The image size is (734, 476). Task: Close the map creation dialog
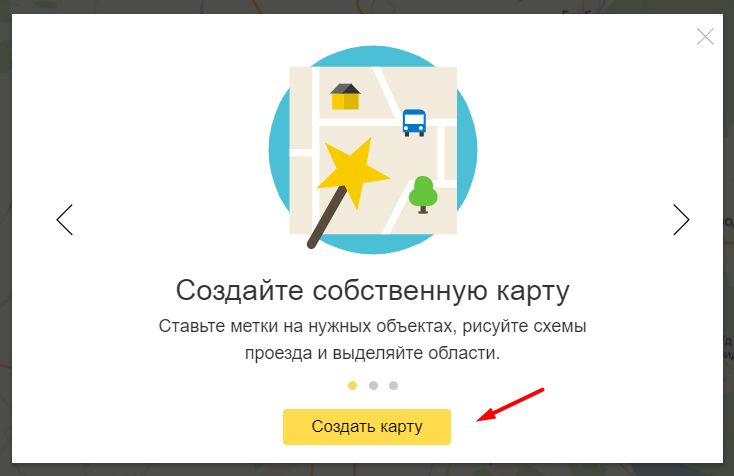click(705, 37)
